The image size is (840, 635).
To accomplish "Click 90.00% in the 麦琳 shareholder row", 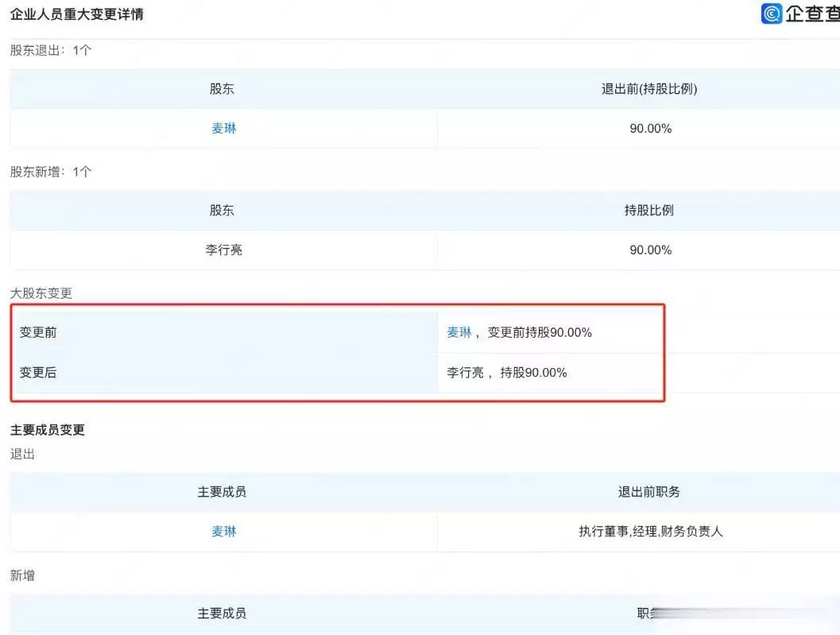I will coord(650,129).
